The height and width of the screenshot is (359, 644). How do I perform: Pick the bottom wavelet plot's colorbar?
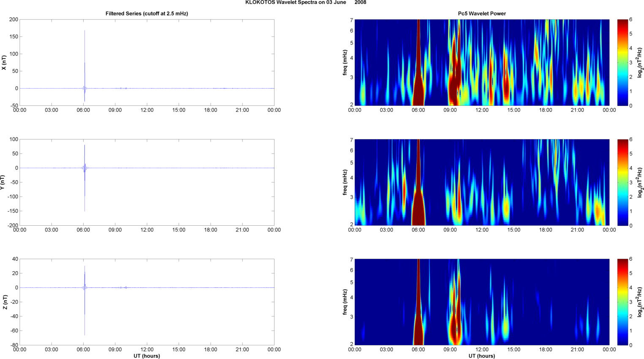point(622,302)
